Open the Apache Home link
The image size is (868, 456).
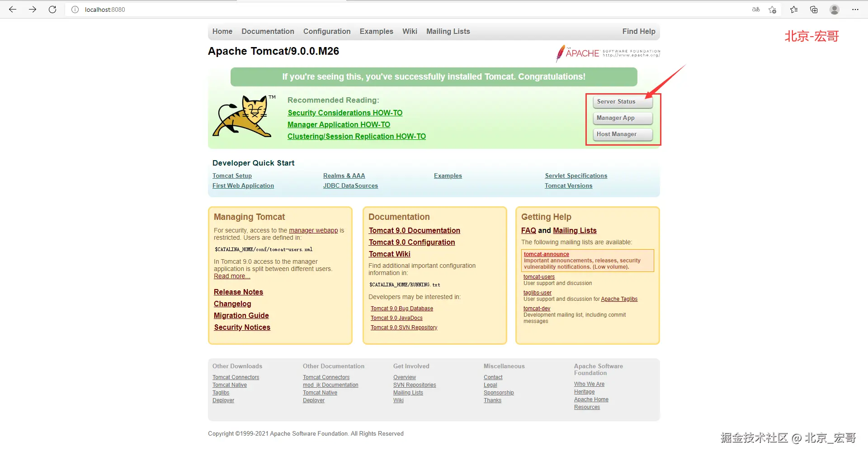coord(591,399)
